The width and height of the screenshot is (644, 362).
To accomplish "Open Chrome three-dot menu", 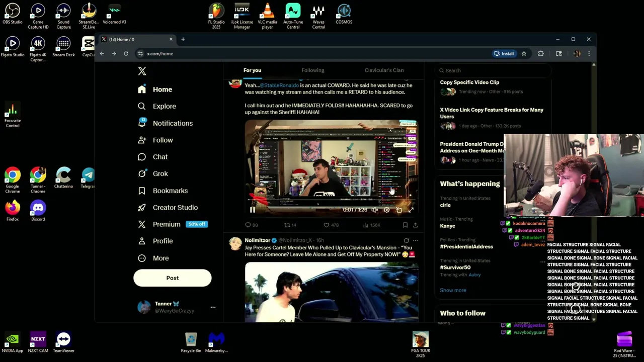I will tap(589, 53).
